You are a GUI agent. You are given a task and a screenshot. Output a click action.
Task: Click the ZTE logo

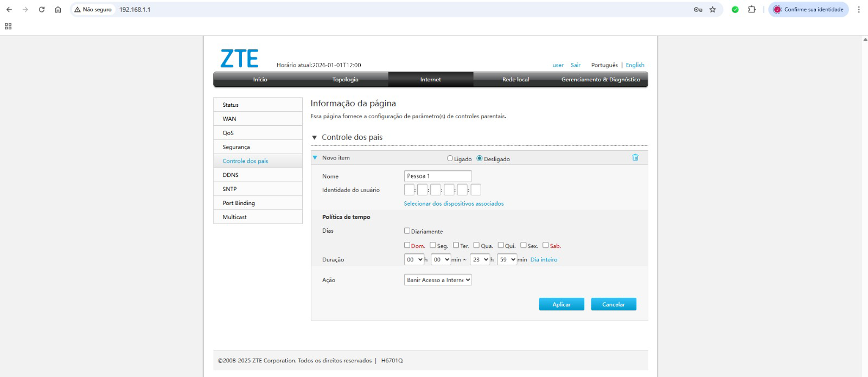tap(239, 59)
